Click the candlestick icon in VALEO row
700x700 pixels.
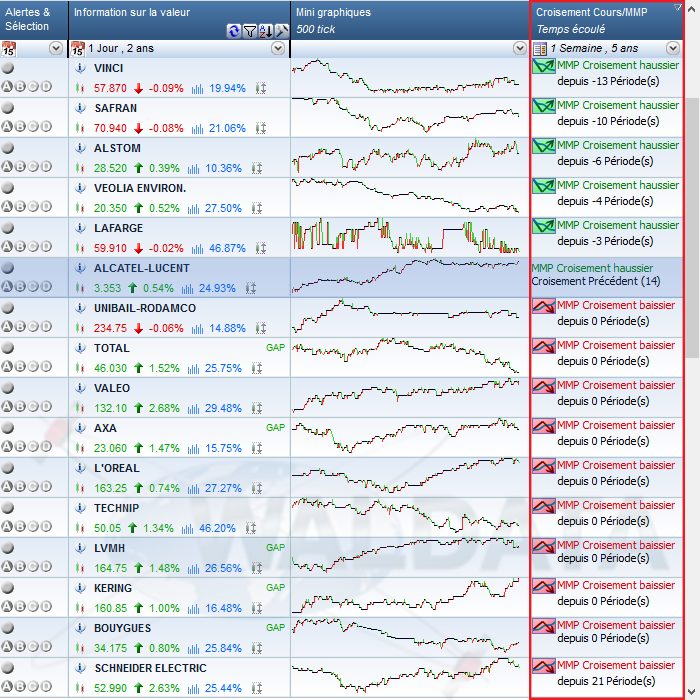80,408
